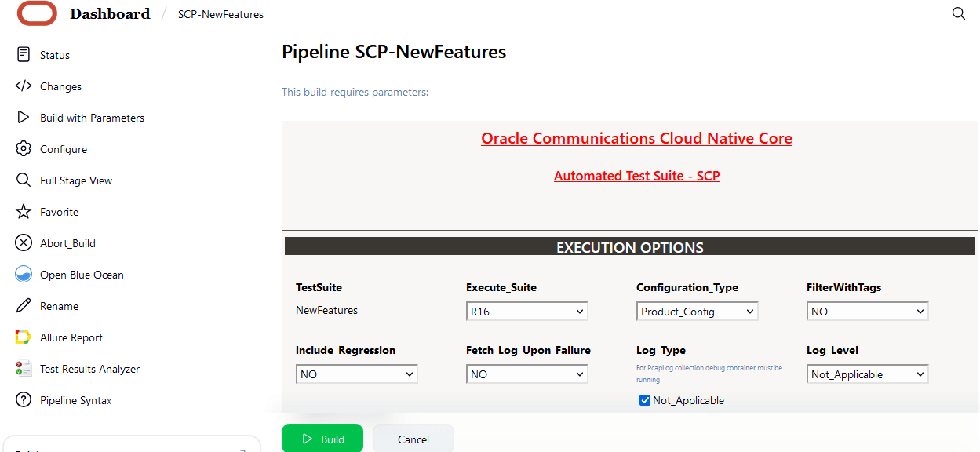Click the Blue Ocean wave icon
Screen dimensions: 980x452
24,275
